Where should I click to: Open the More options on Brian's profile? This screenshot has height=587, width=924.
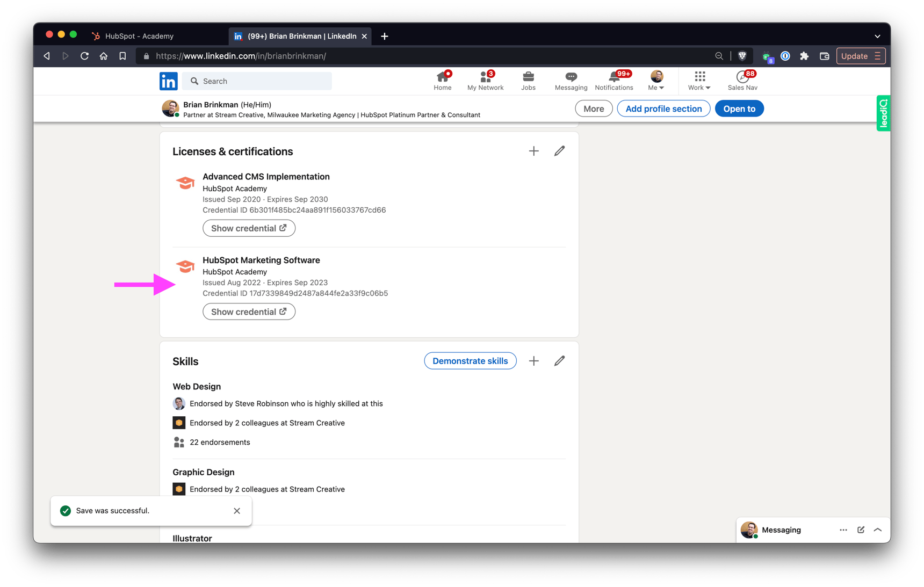(593, 108)
